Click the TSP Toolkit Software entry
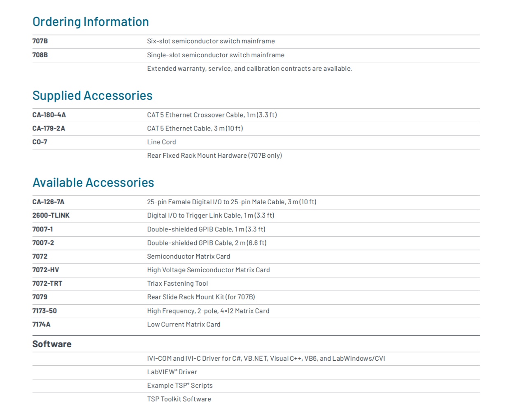 [x=179, y=399]
